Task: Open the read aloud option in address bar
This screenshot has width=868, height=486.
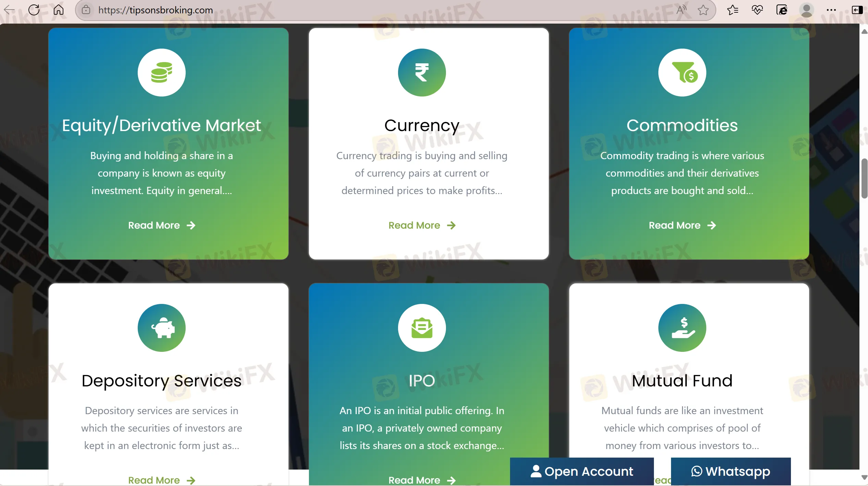Action: 681,10
